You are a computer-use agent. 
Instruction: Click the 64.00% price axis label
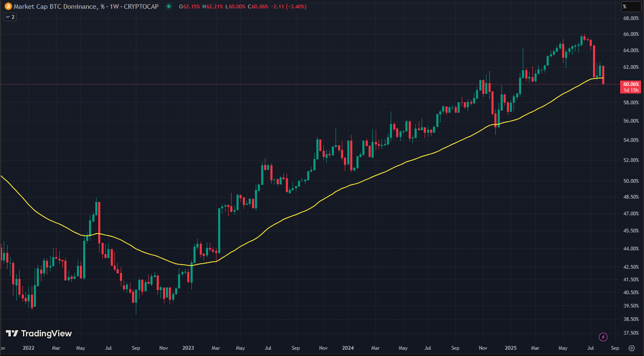point(631,50)
